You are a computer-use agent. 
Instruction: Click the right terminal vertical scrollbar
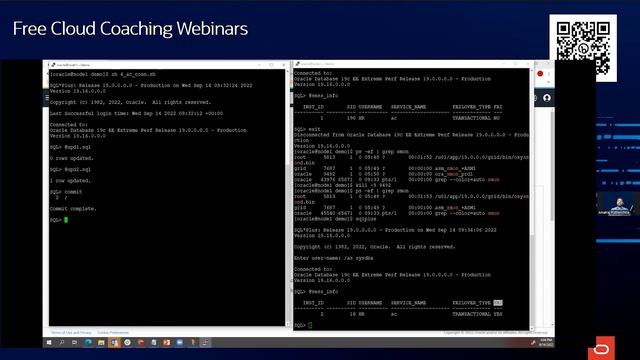tap(532, 199)
